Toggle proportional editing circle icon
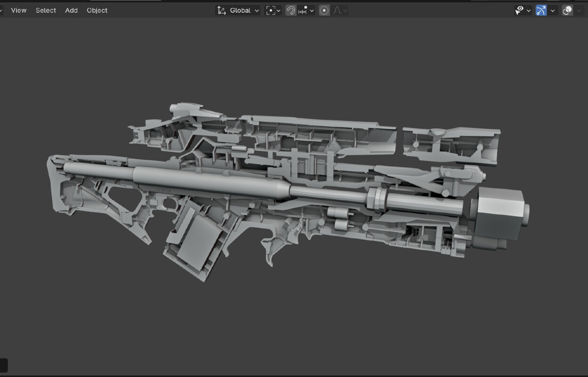Screen dimensions: 588x377 (x=324, y=10)
